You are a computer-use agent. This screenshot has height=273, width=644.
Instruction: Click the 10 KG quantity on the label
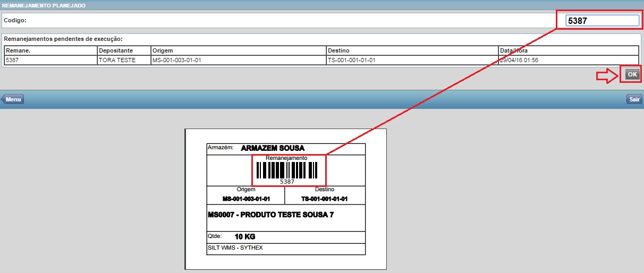tap(245, 237)
